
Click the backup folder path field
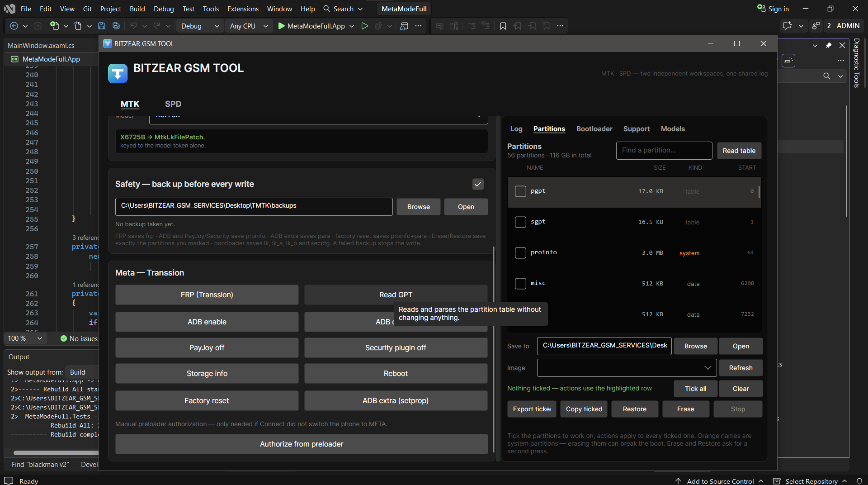(x=254, y=206)
